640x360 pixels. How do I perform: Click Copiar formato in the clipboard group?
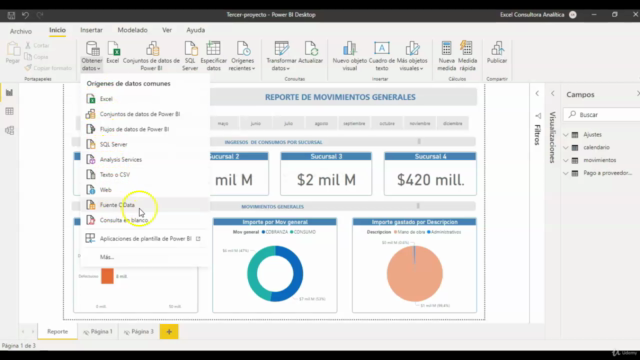click(48, 68)
